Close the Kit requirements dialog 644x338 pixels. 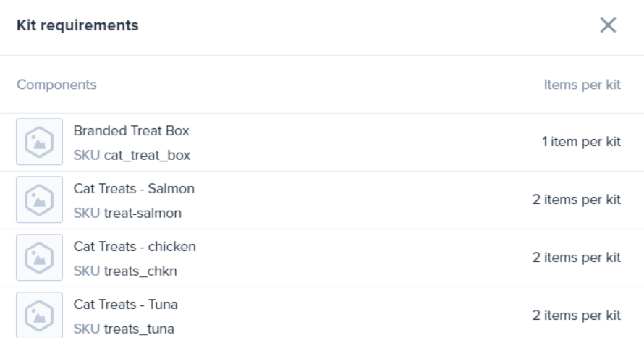coord(608,25)
